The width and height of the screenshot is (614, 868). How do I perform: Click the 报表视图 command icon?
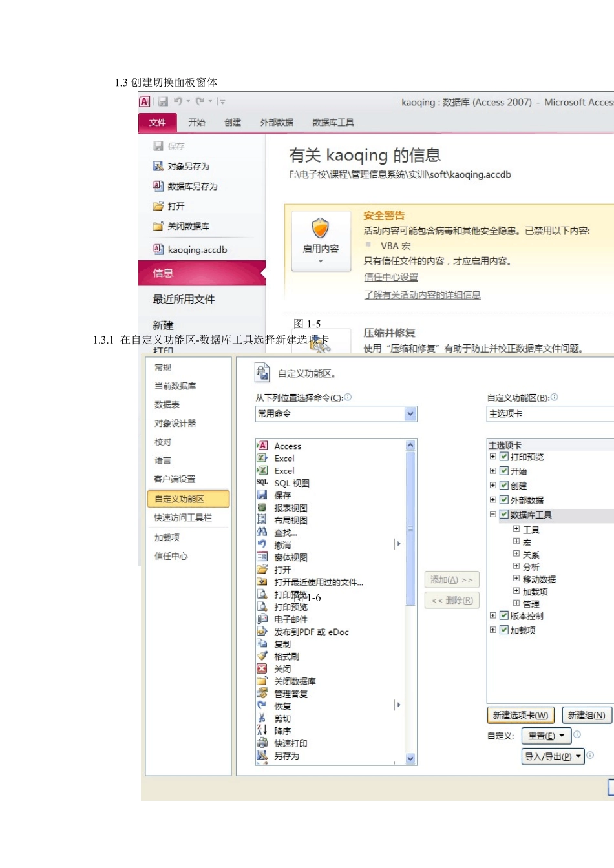(x=262, y=508)
